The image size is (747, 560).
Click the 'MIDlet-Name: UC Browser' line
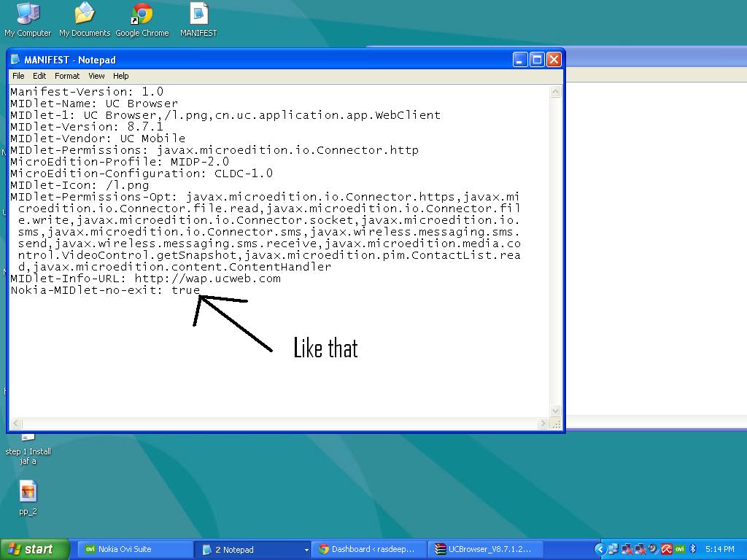[94, 104]
